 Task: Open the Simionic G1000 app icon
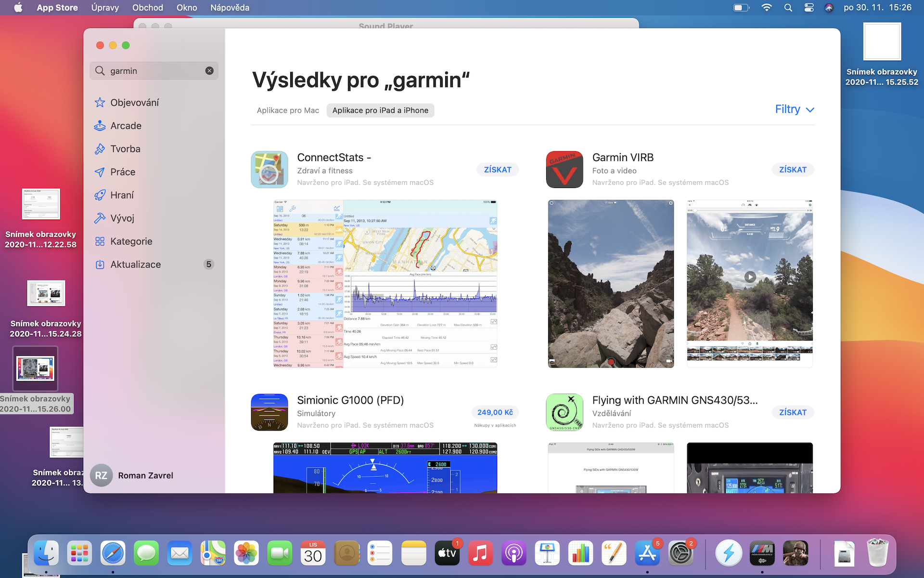pos(269,412)
